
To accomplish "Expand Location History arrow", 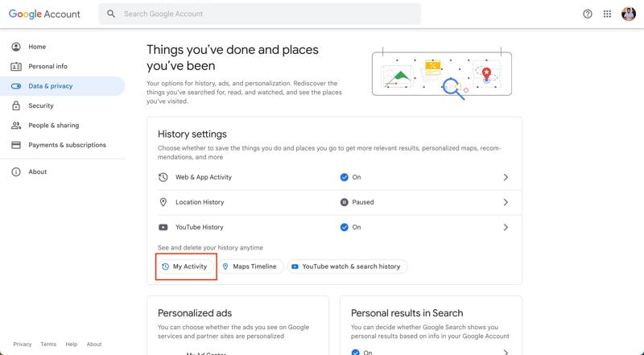I will [x=506, y=202].
